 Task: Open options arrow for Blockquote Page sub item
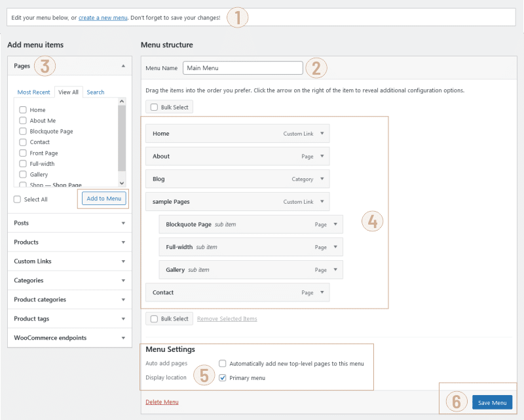335,224
